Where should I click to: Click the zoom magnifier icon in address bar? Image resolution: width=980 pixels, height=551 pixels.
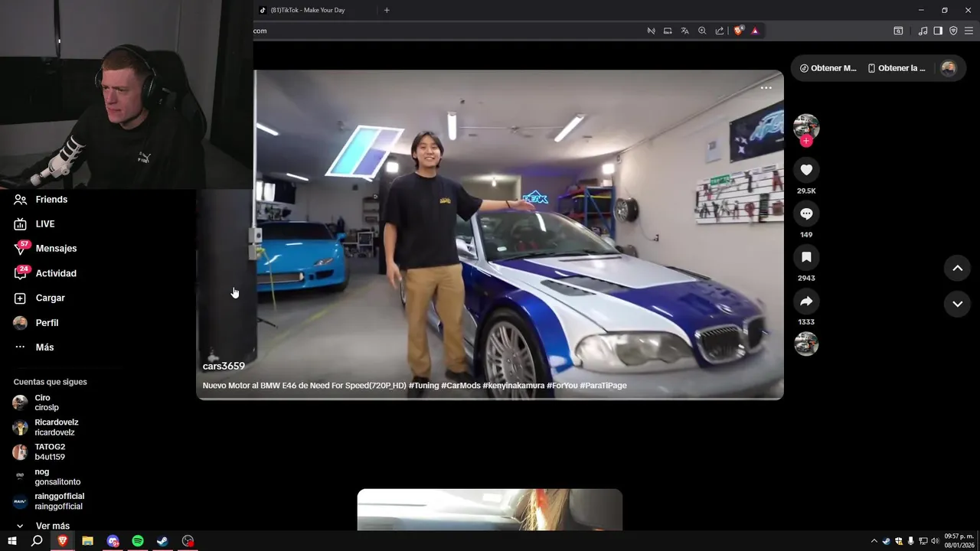[x=702, y=31]
